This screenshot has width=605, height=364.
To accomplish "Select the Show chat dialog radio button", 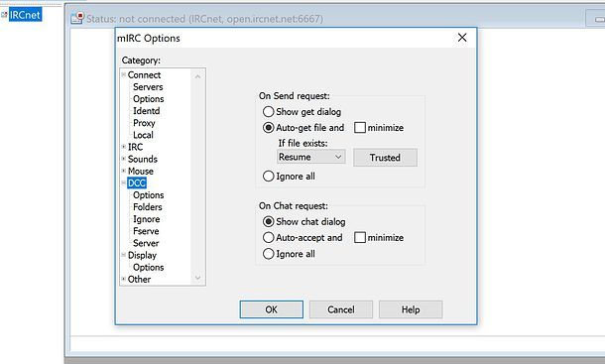I will point(268,221).
